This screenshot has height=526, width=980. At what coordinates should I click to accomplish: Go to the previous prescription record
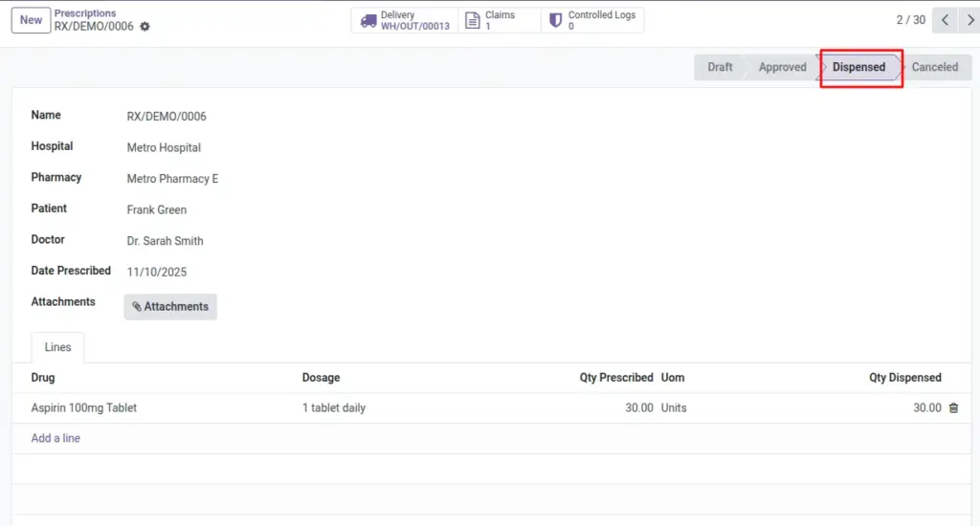click(x=945, y=20)
